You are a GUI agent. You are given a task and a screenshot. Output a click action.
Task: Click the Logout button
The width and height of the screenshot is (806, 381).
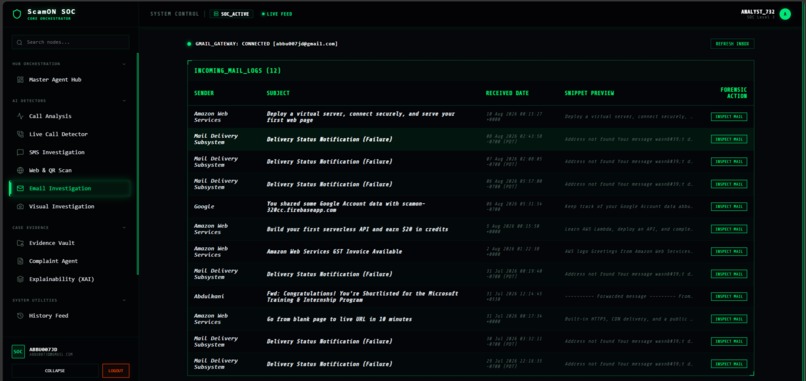pyautogui.click(x=116, y=371)
